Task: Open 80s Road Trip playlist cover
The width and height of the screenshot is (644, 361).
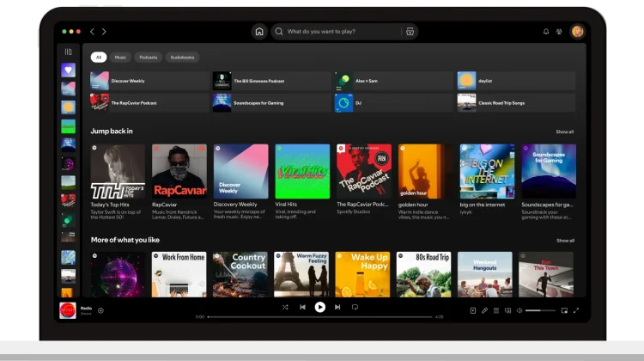Action: click(x=424, y=274)
